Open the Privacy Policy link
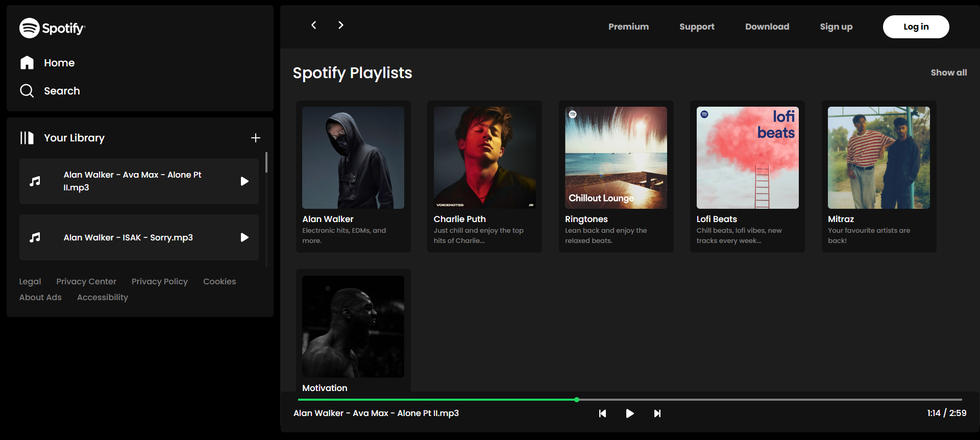980x440 pixels. (x=160, y=282)
